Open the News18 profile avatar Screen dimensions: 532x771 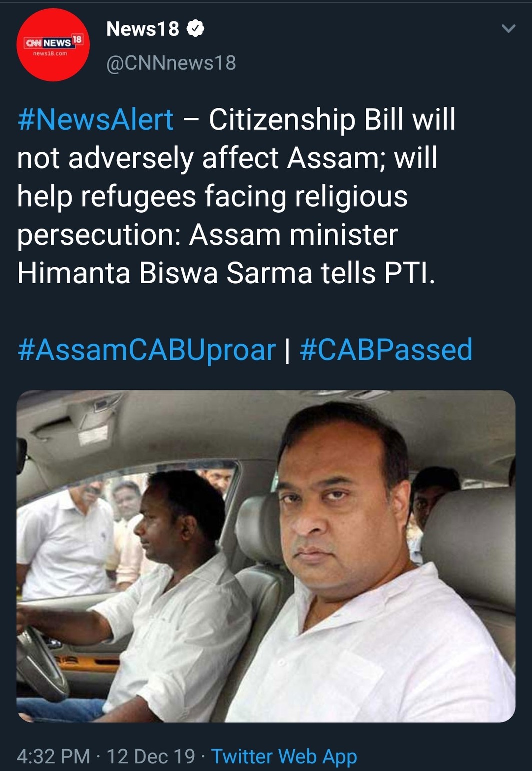53,45
